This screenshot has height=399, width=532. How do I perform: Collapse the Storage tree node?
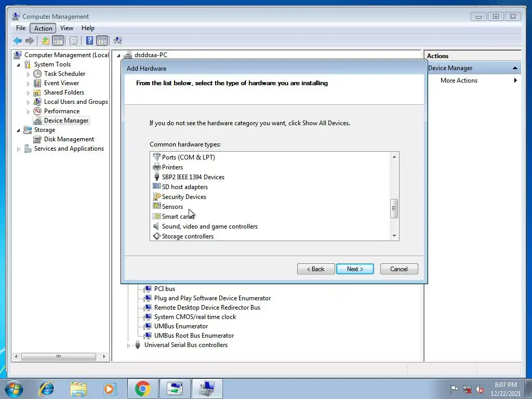[x=18, y=130]
